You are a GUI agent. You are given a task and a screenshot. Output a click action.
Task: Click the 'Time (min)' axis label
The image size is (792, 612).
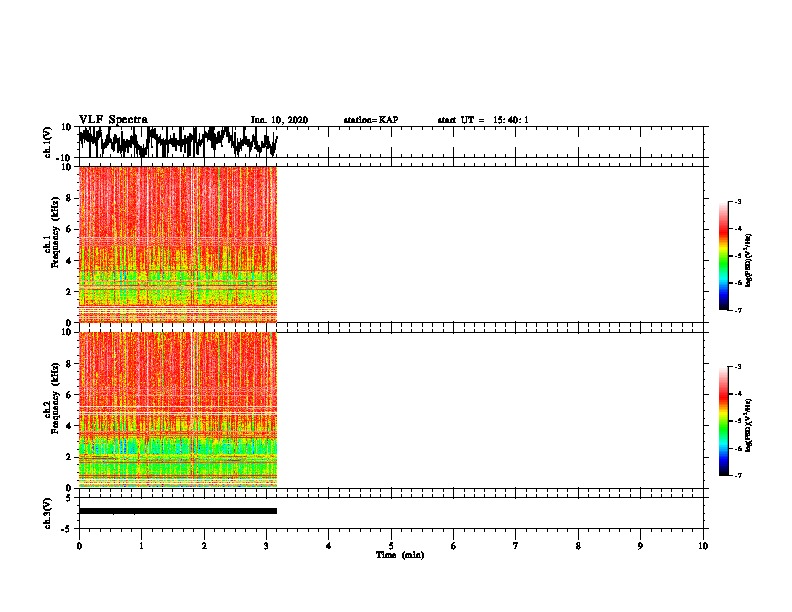[x=400, y=555]
